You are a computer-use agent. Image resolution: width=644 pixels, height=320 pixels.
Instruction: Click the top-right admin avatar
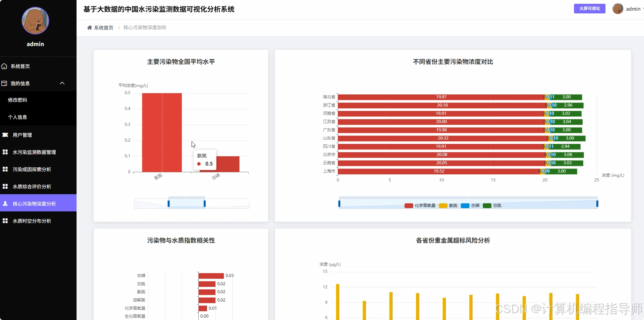click(618, 9)
